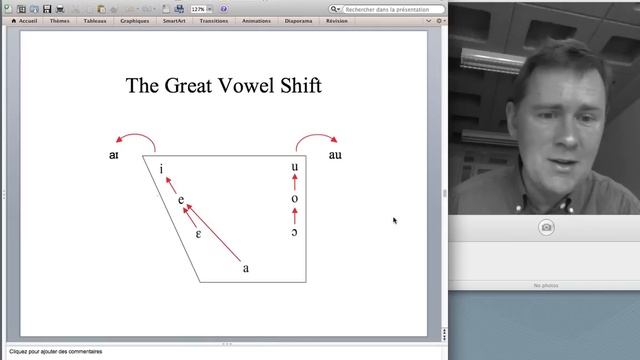Screen dimensions: 640x360
Task: Click the new slide icon
Action: (166, 9)
